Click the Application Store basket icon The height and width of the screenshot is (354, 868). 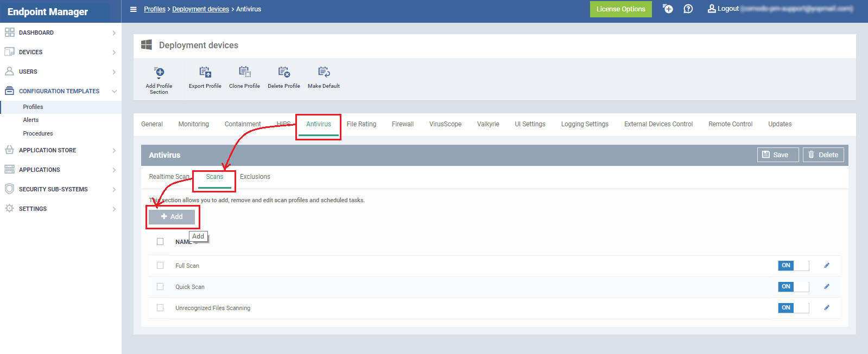[10, 150]
